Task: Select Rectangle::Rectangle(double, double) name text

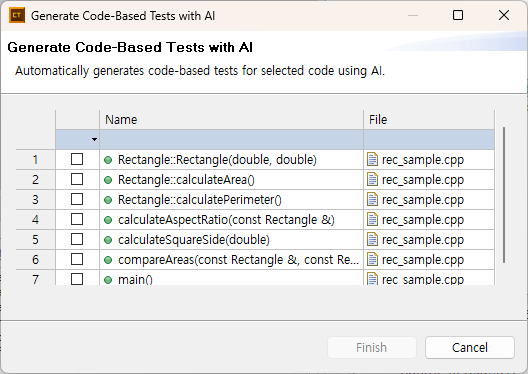Action: [217, 160]
